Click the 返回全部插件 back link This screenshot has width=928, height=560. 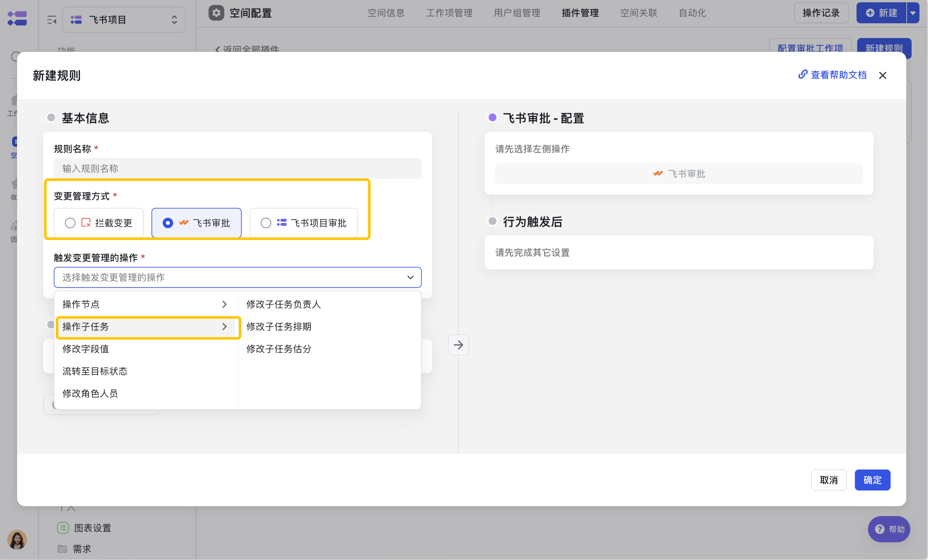[x=247, y=49]
